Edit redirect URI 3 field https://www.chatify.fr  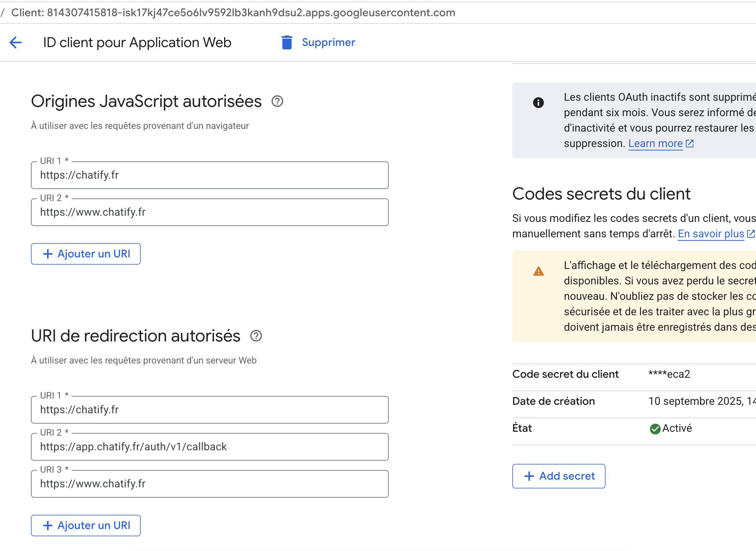pos(209,484)
